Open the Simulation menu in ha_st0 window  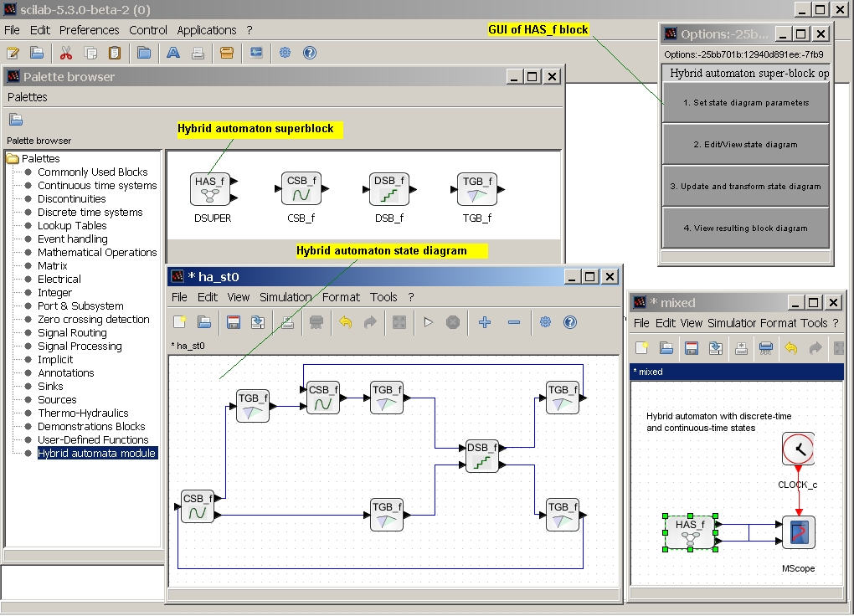click(286, 297)
